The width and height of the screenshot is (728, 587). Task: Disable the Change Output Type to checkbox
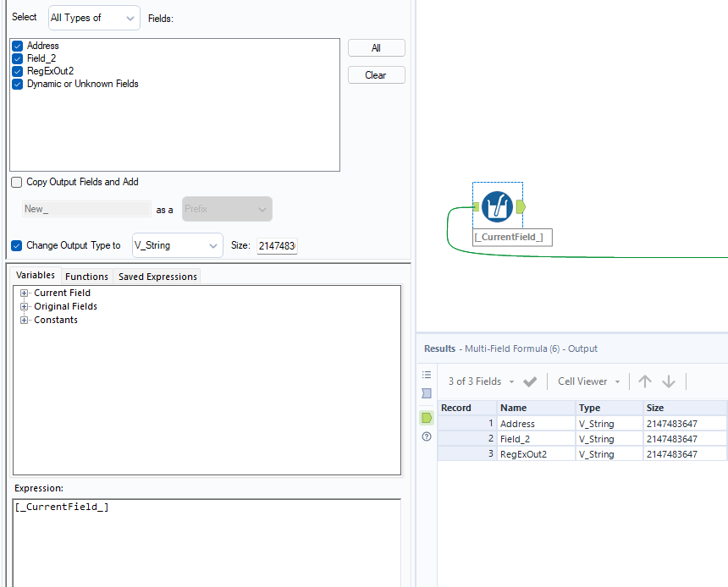click(18, 245)
